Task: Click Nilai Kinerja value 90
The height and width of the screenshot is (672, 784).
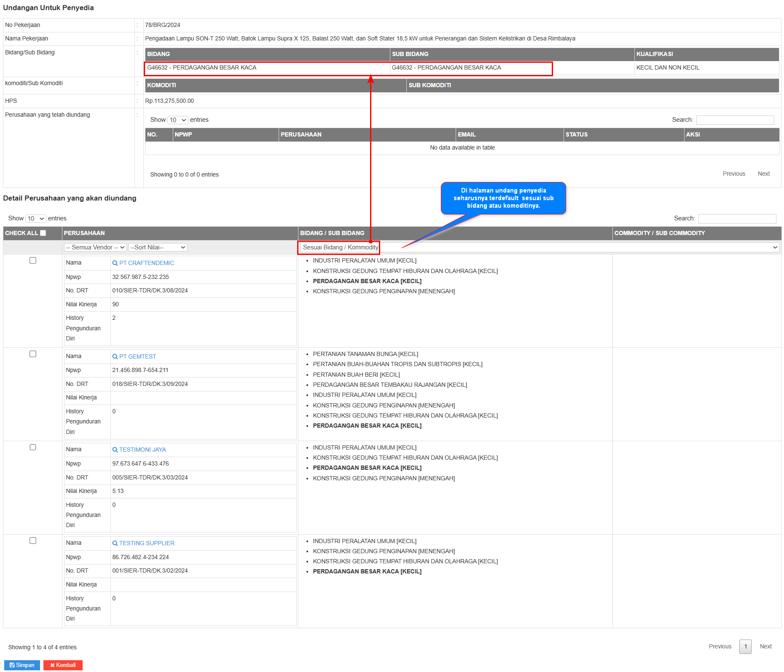Action: pos(115,305)
